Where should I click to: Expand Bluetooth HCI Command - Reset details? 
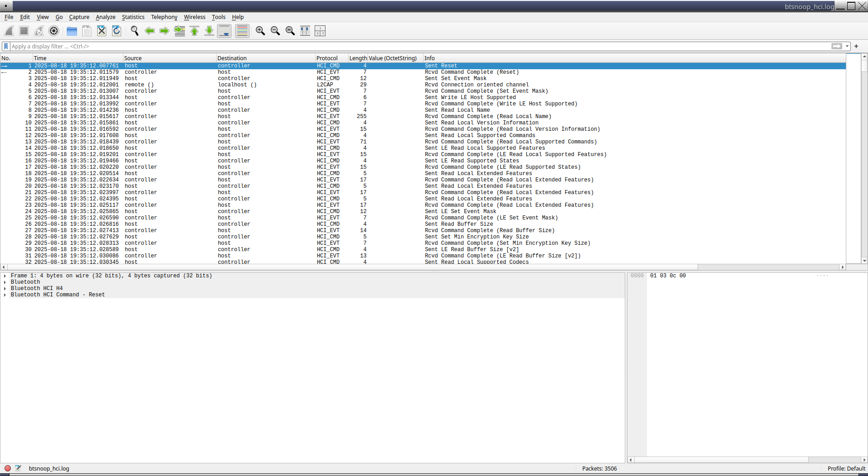[x=5, y=295]
